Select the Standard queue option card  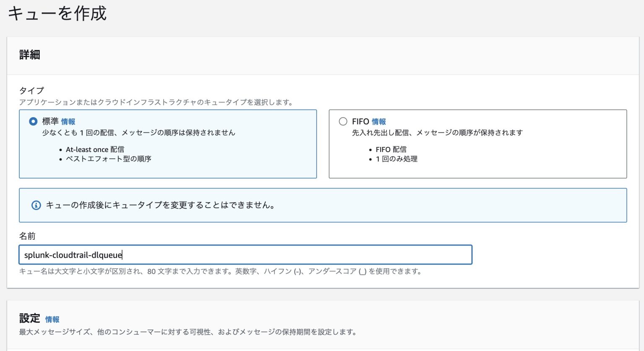click(168, 144)
